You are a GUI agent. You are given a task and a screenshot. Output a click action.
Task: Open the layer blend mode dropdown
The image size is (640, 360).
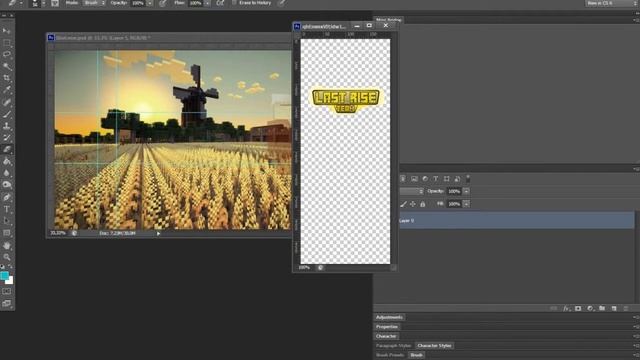click(412, 191)
